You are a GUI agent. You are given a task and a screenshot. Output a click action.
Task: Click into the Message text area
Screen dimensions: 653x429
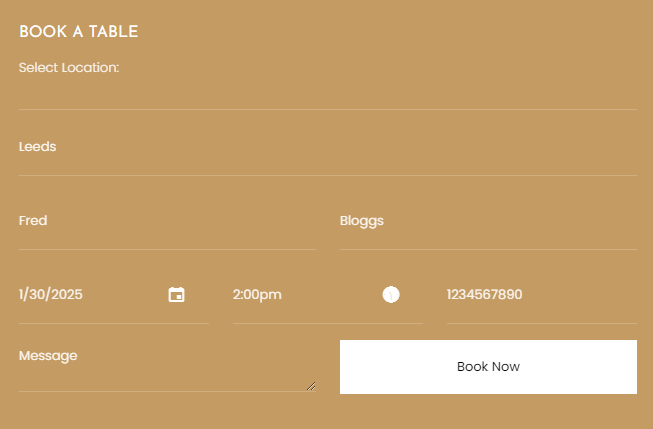pos(167,366)
